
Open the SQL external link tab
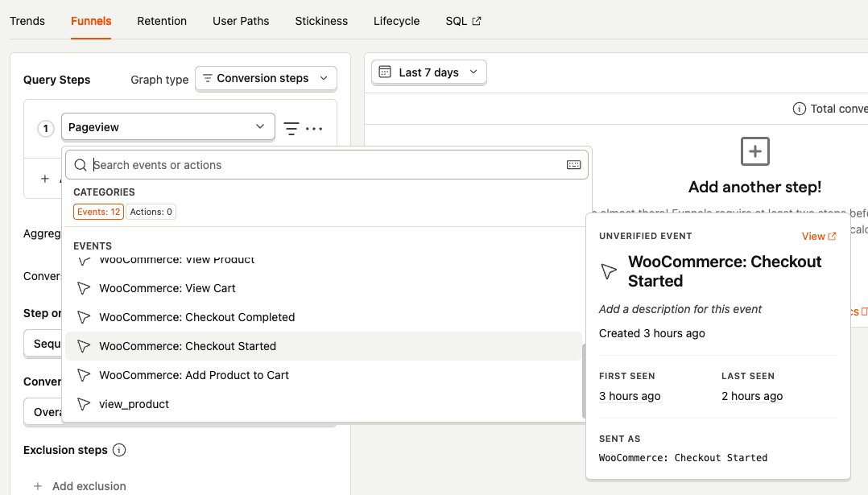463,21
